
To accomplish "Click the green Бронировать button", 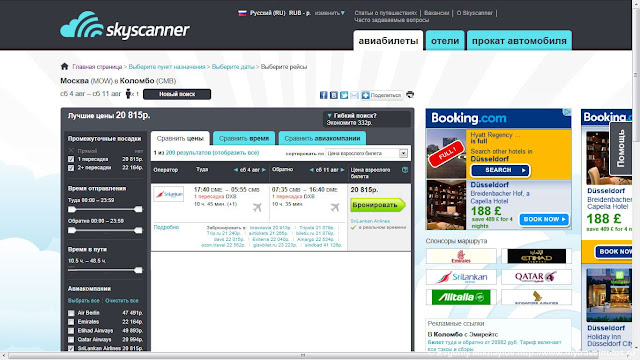I will click(378, 205).
